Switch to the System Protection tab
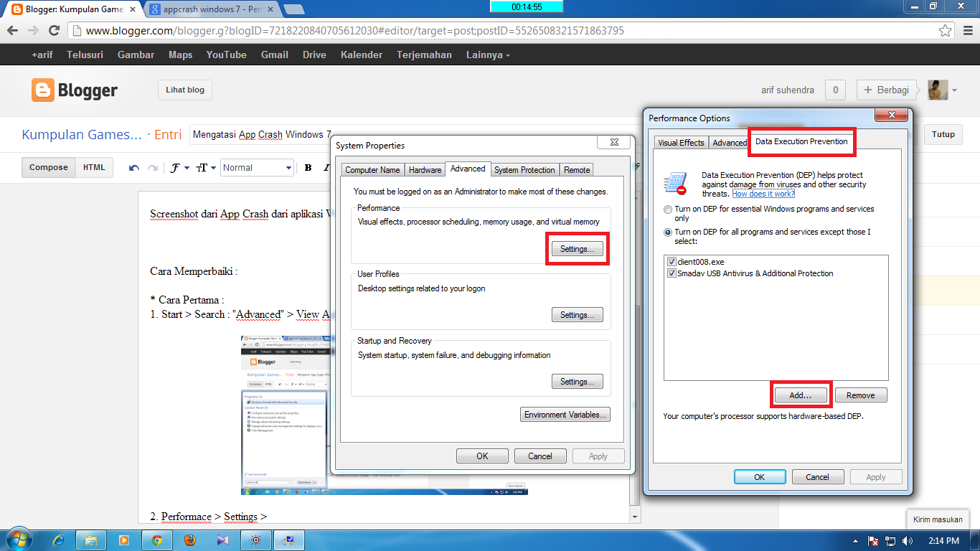 524,169
